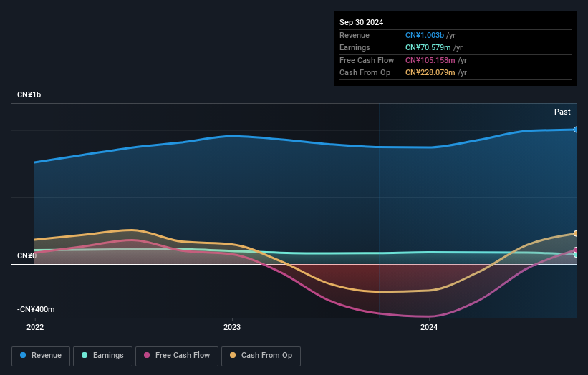This screenshot has width=588, height=375.
Task: Click the orange Cash From Op legend dot
Action: click(x=233, y=355)
